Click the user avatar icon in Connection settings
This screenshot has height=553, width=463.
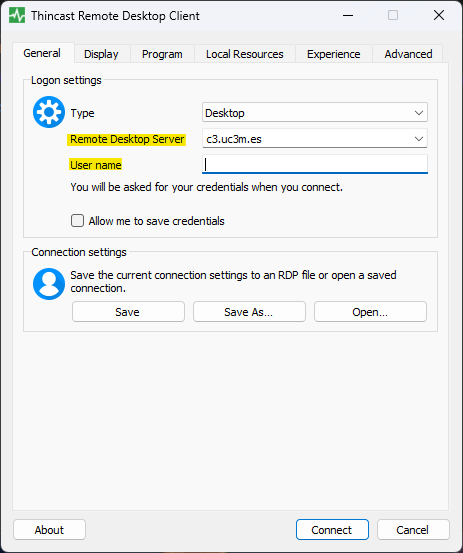click(49, 284)
